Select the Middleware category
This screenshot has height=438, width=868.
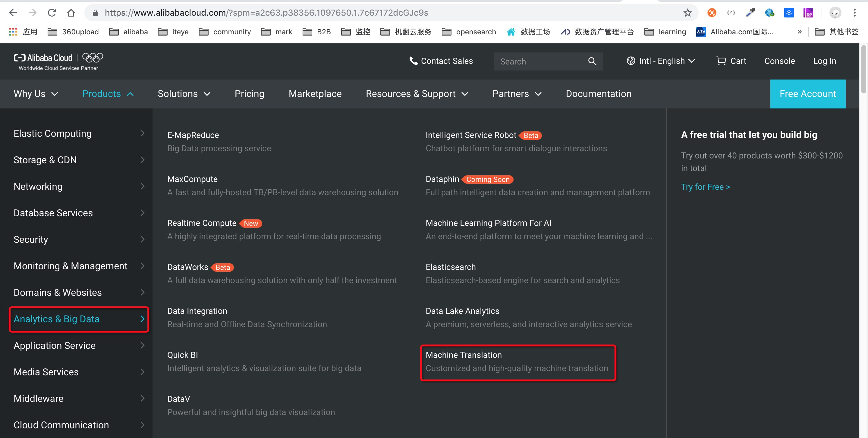(79, 399)
